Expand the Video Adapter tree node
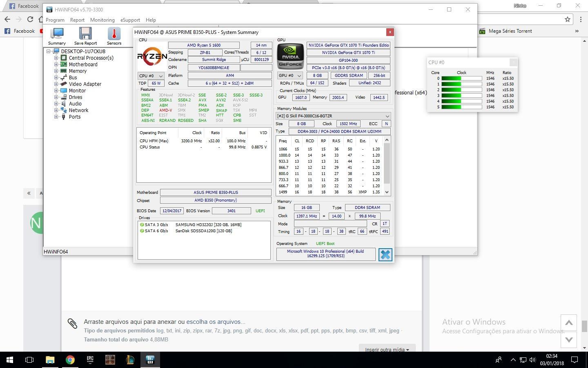Screen dimensions: 588x368 coord(56,84)
